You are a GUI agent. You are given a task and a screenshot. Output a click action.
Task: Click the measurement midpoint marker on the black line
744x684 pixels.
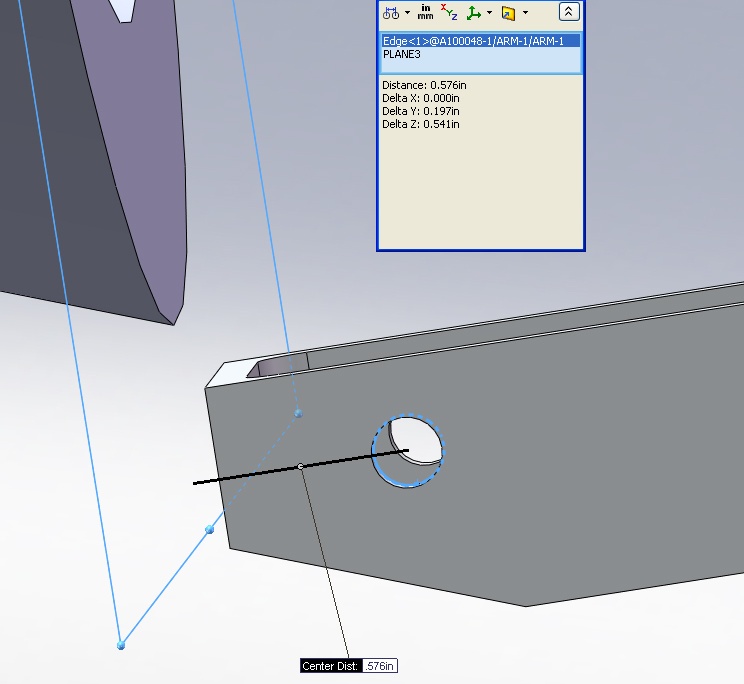300,467
